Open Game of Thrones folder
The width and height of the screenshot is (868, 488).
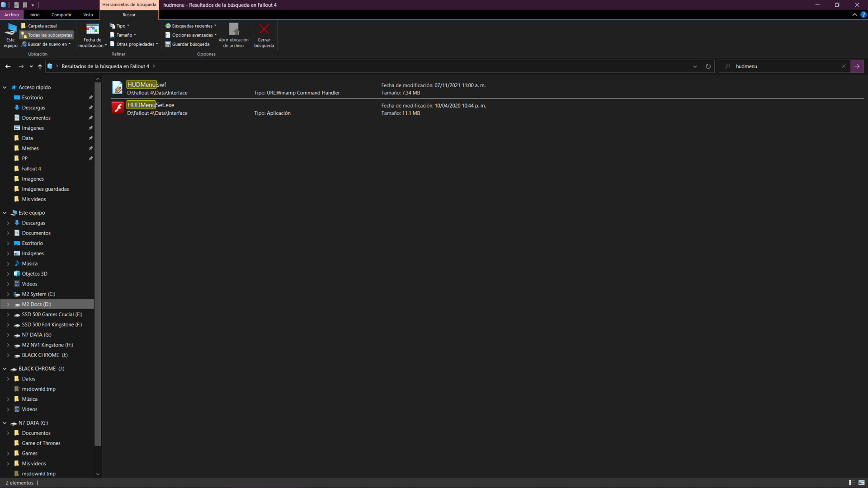(41, 443)
